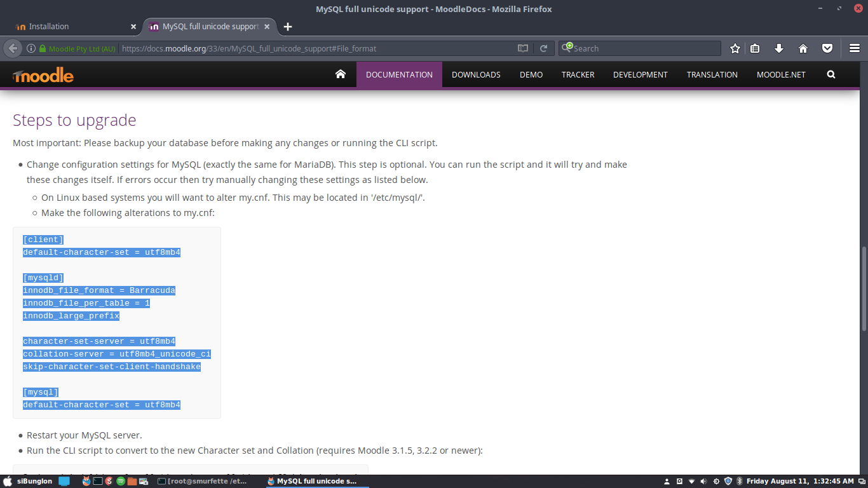Close the MySQL full unicode support tab

(268, 27)
